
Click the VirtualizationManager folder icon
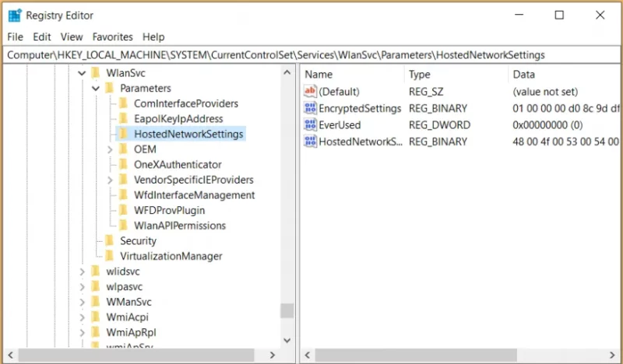coord(109,256)
